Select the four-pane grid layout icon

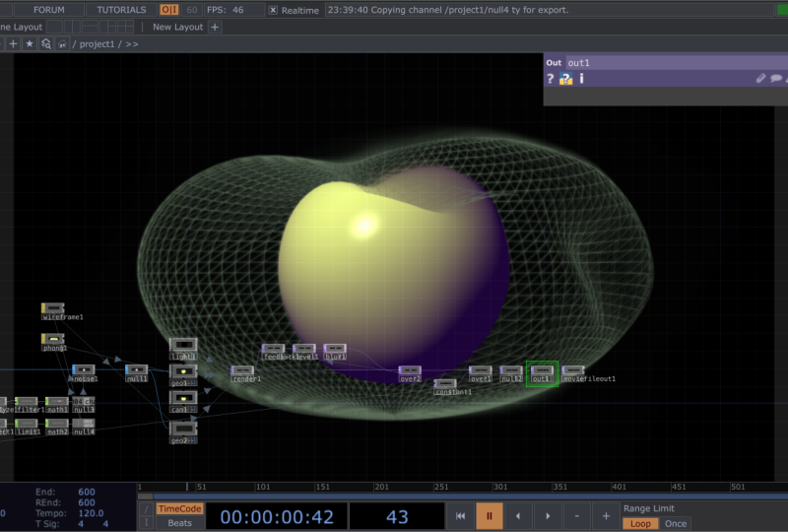[x=126, y=27]
